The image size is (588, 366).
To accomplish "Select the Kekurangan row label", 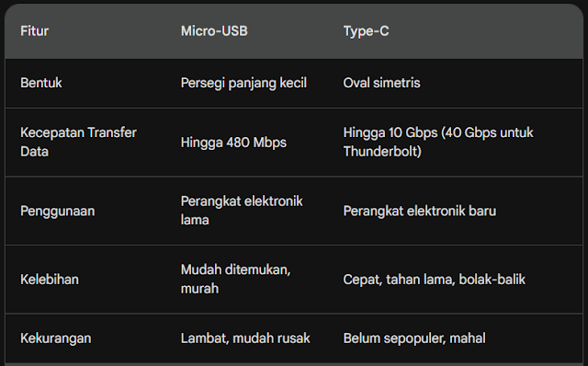I will pos(55,338).
